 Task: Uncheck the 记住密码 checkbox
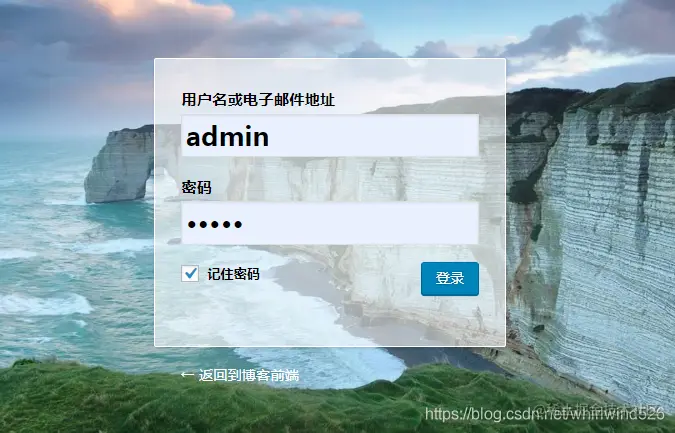click(190, 274)
